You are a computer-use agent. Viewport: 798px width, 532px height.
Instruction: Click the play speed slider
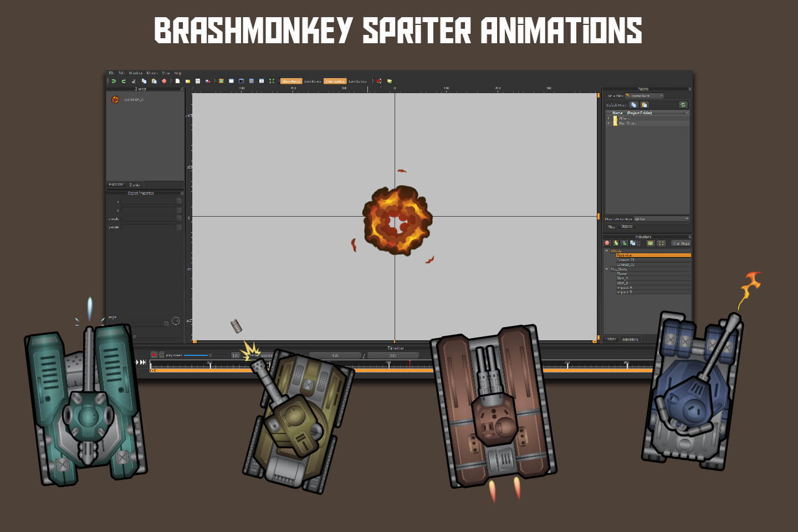point(206,355)
